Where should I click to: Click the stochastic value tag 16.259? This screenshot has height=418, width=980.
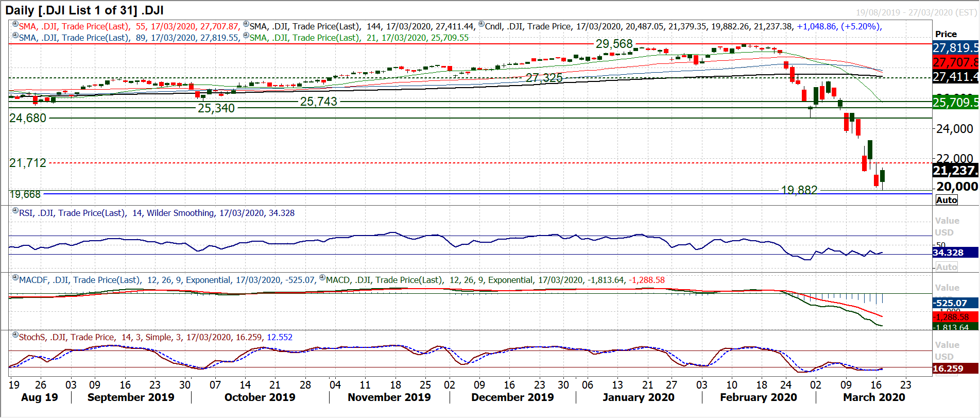(x=955, y=369)
